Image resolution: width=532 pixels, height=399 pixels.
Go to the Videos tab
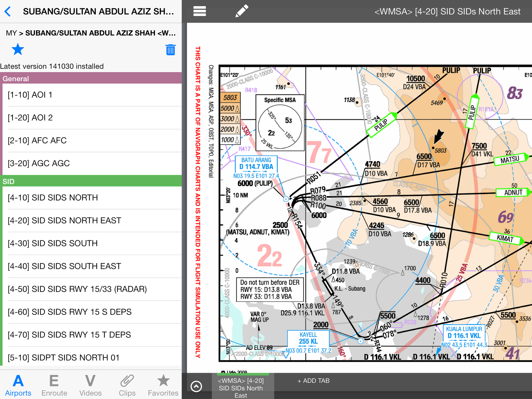pyautogui.click(x=90, y=385)
